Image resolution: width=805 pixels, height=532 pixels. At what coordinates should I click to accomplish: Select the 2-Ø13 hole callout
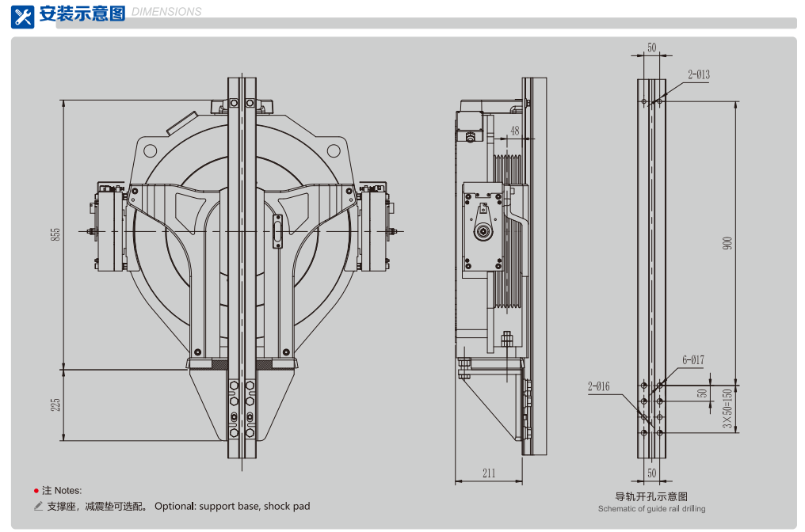(699, 75)
